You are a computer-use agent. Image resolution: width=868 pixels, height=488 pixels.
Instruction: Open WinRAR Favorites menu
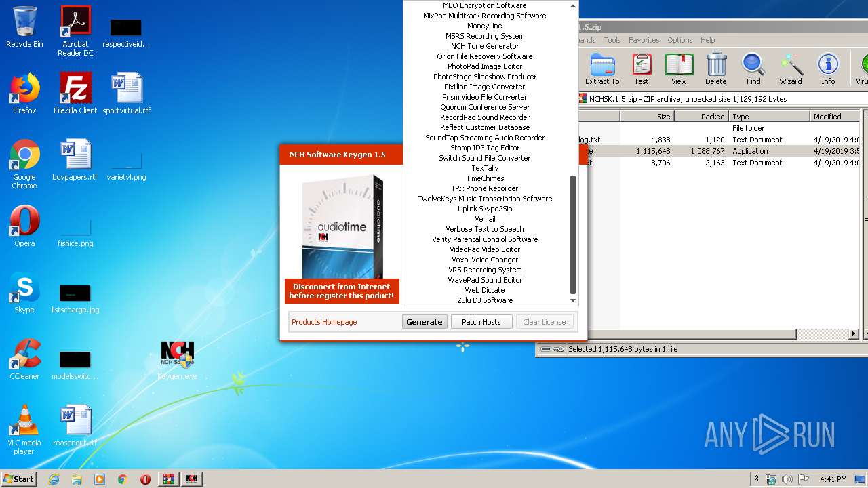[644, 40]
